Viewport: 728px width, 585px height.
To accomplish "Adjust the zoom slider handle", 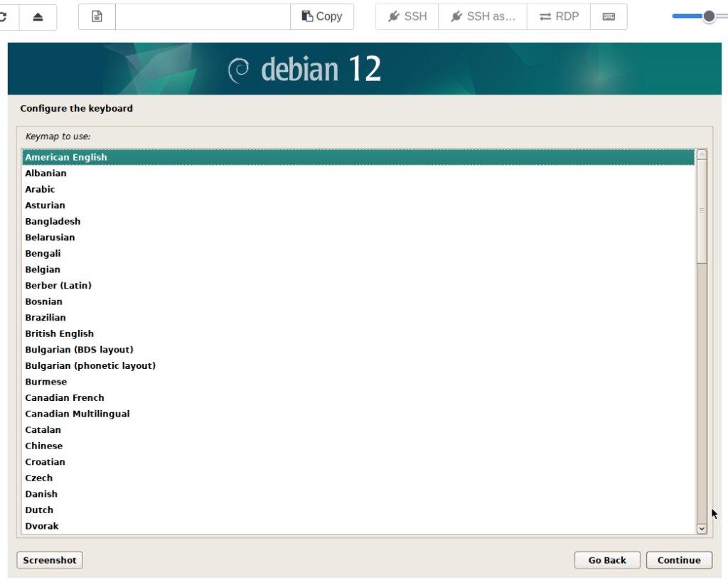I will pos(708,16).
